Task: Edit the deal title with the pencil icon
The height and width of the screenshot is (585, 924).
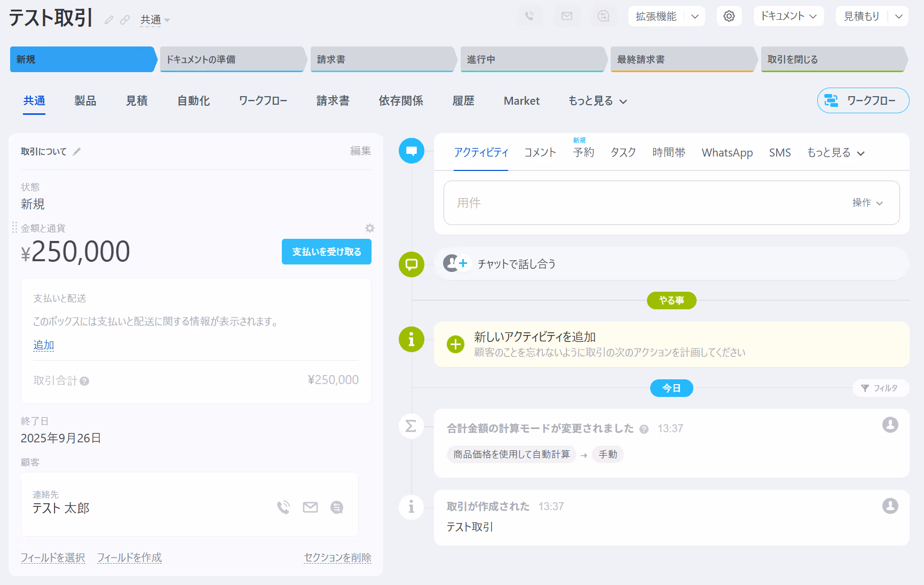Action: click(109, 20)
